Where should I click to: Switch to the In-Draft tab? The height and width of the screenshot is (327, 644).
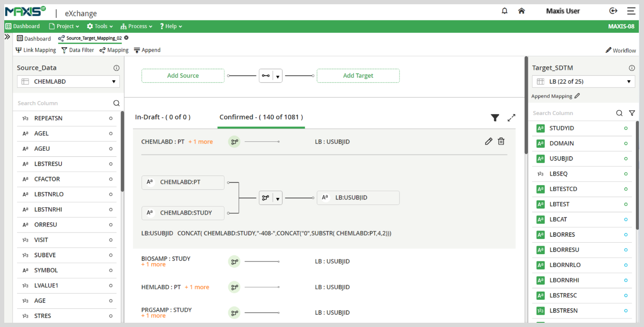[163, 117]
